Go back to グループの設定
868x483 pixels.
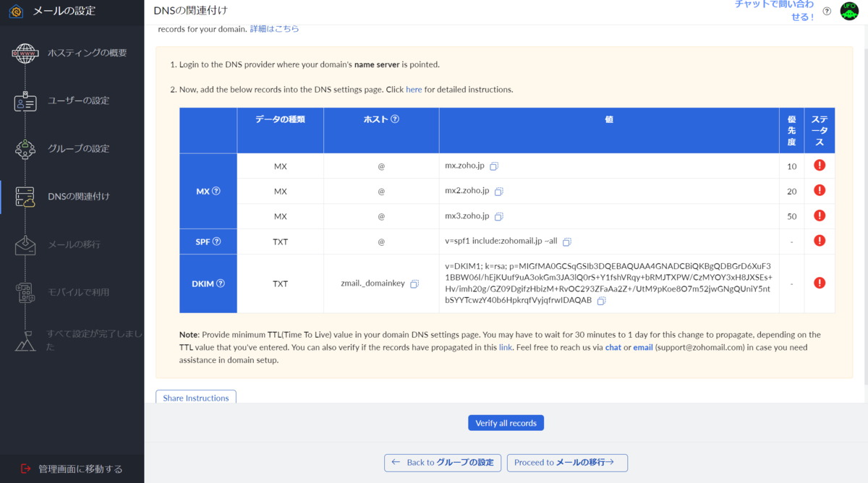(x=442, y=463)
